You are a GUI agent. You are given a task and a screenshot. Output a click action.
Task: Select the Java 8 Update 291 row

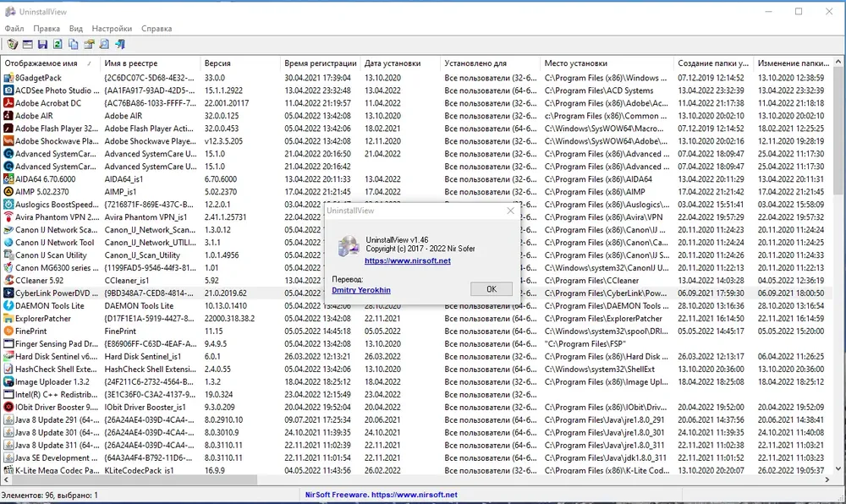[x=416, y=420]
